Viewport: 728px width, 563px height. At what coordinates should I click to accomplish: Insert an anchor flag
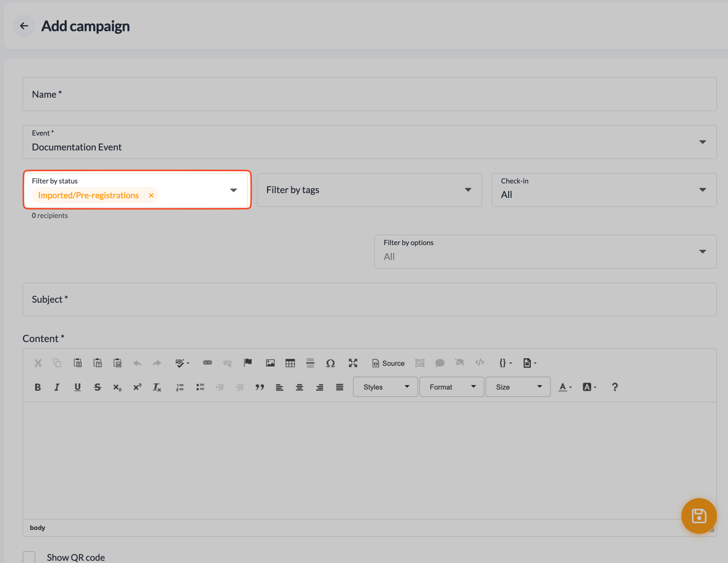point(248,363)
